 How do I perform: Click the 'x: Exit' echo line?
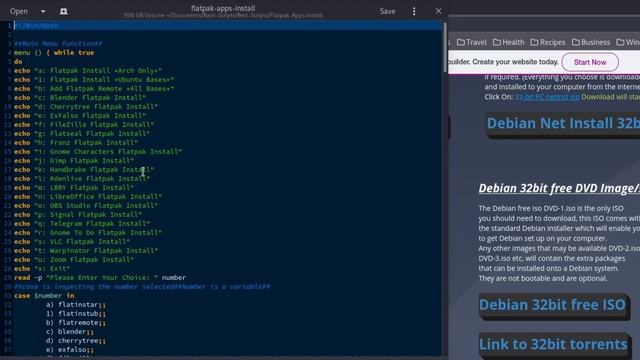coord(42,269)
